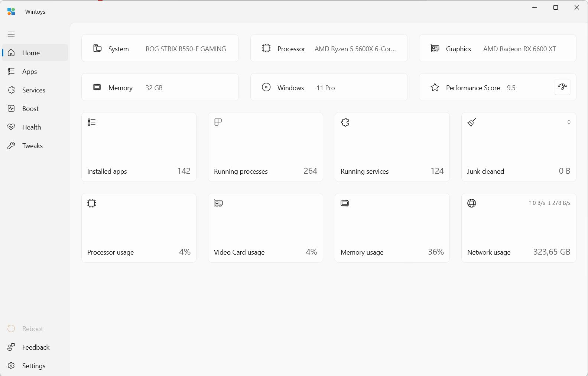Open the Boost page
Image resolution: width=588 pixels, height=376 pixels.
click(30, 109)
